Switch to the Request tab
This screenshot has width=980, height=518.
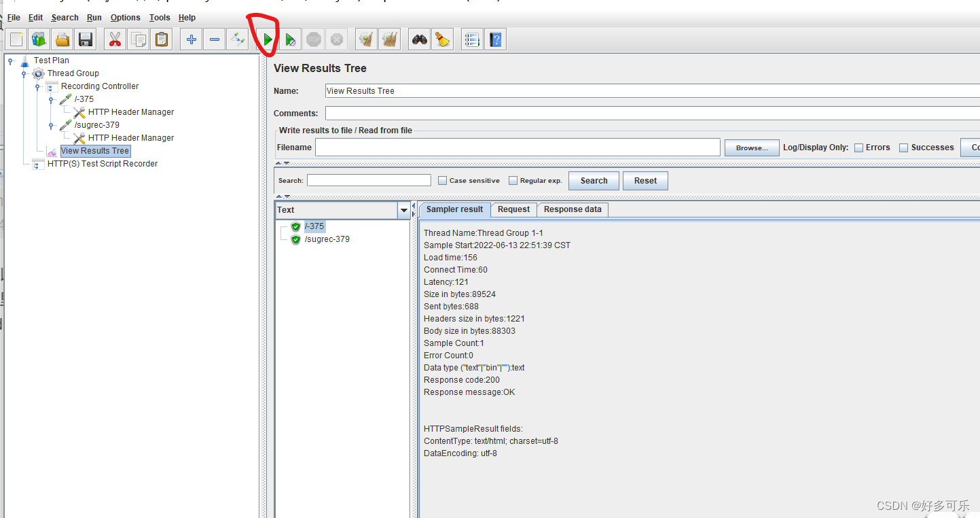pyautogui.click(x=513, y=209)
